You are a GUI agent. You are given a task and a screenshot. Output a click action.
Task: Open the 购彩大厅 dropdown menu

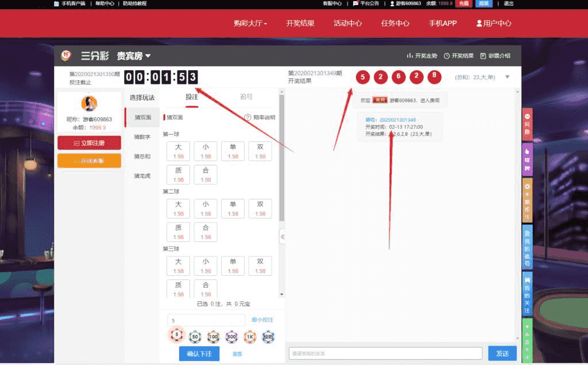250,24
